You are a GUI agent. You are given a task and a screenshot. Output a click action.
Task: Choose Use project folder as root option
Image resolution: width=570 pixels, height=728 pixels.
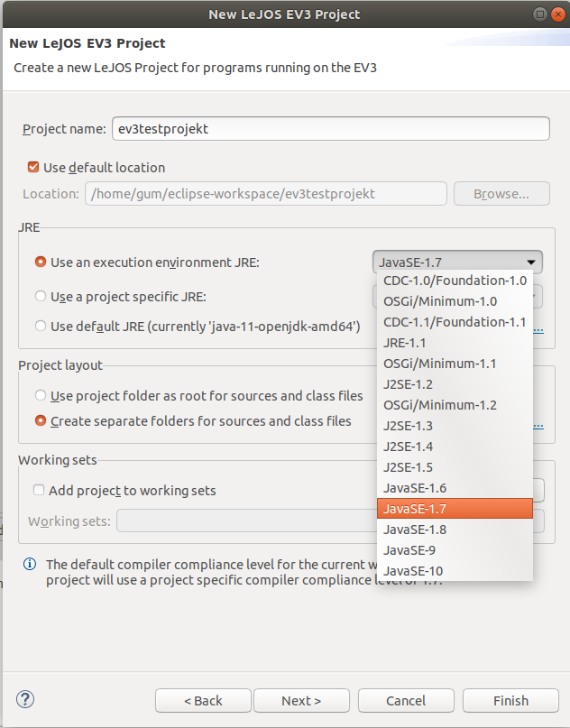click(x=41, y=395)
